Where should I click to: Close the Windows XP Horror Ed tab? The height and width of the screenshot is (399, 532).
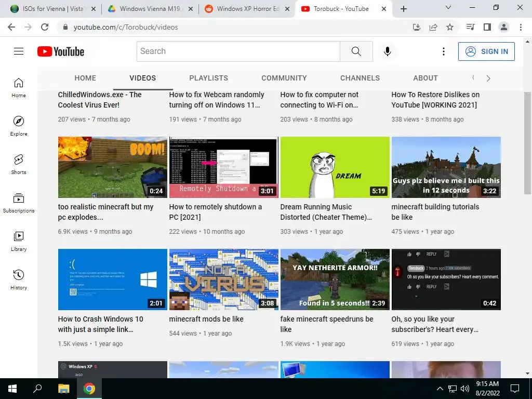(x=287, y=9)
